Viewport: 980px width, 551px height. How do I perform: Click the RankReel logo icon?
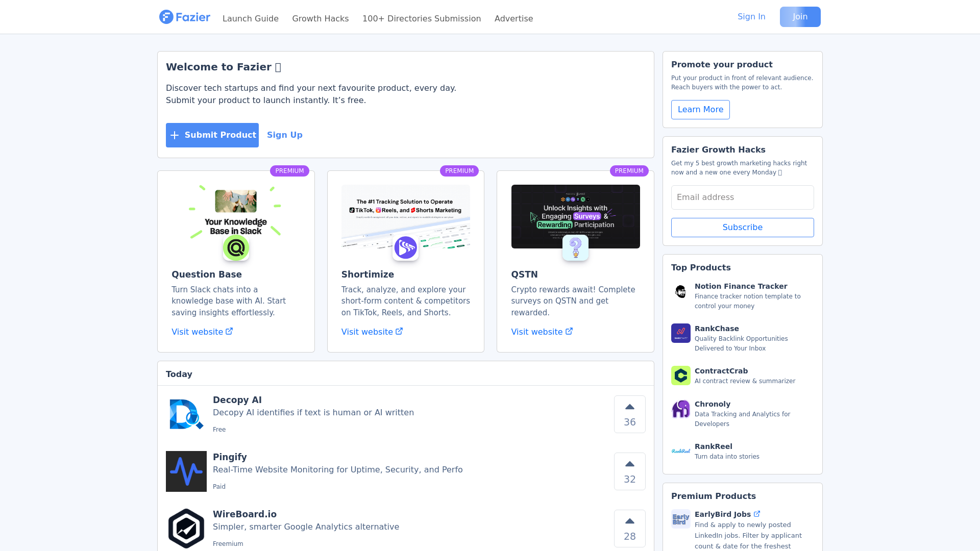tap(680, 451)
